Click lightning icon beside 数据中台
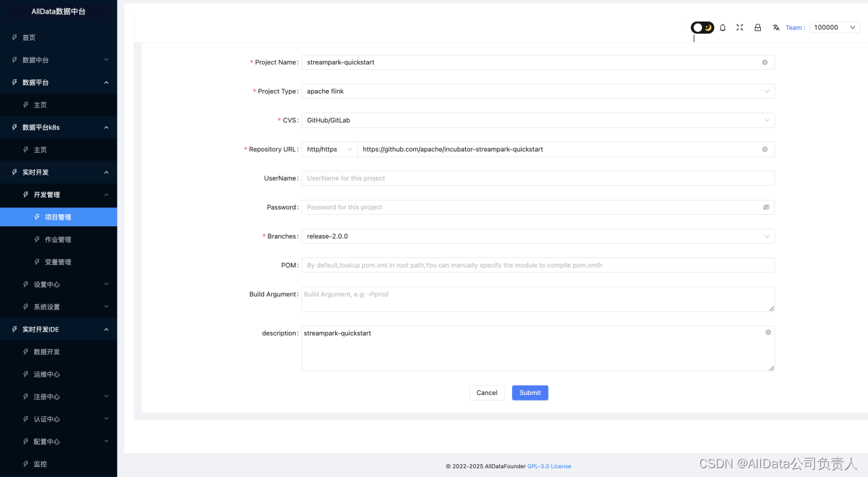Screen dimensions: 868x477 click(15, 60)
